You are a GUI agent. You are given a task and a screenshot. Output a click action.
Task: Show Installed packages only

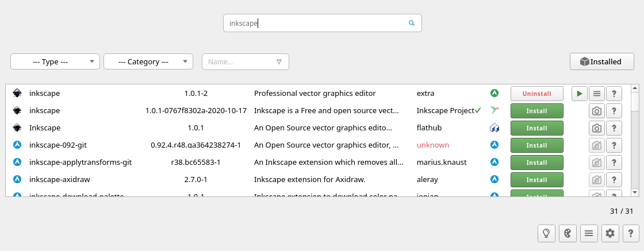pyautogui.click(x=601, y=61)
